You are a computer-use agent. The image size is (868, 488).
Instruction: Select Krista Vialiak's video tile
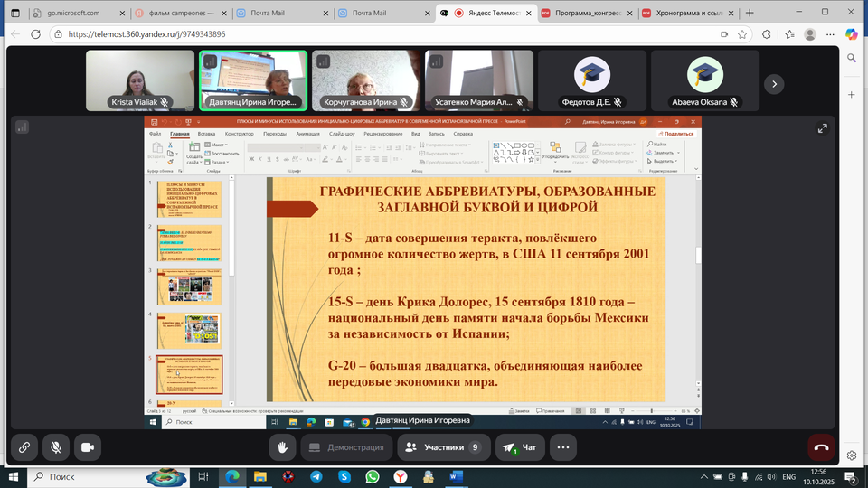pos(140,80)
